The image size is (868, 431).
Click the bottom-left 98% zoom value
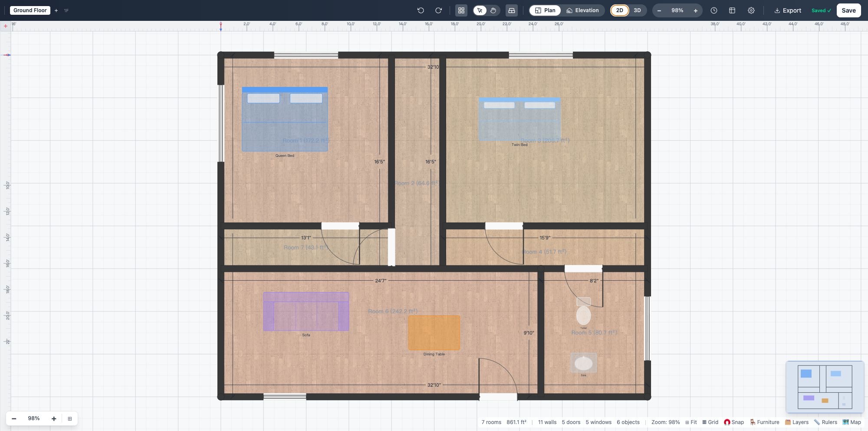tap(34, 418)
